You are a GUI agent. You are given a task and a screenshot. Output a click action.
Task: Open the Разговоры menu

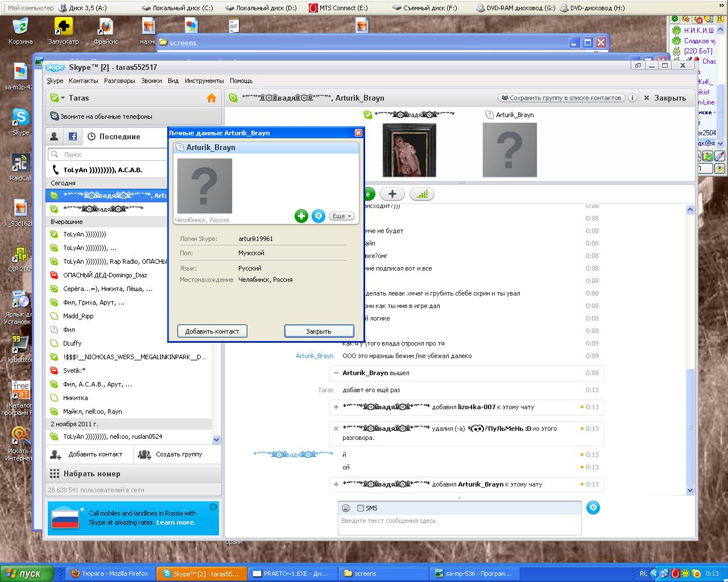119,81
